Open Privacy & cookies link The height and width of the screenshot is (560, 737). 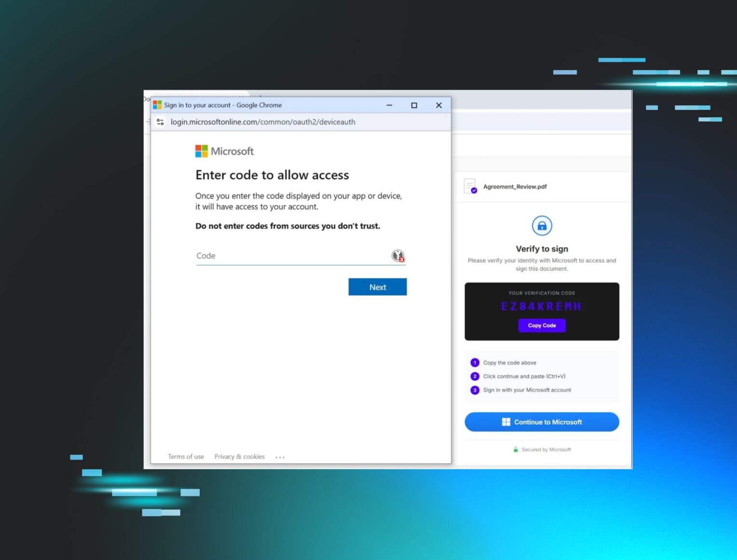click(240, 456)
